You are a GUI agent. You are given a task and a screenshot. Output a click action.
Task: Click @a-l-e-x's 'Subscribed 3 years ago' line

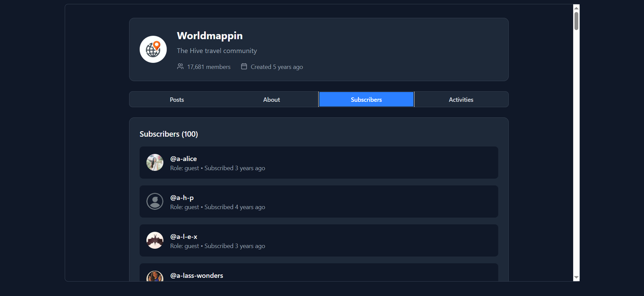pyautogui.click(x=217, y=246)
